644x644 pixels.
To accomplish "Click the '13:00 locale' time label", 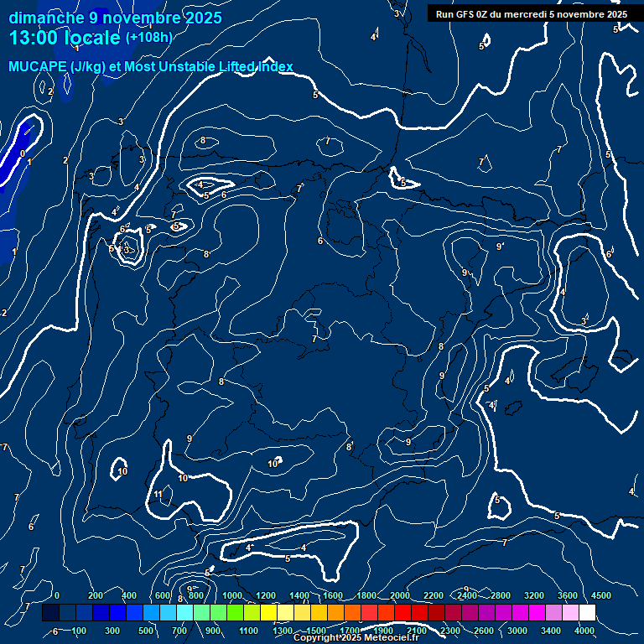I will [65, 38].
